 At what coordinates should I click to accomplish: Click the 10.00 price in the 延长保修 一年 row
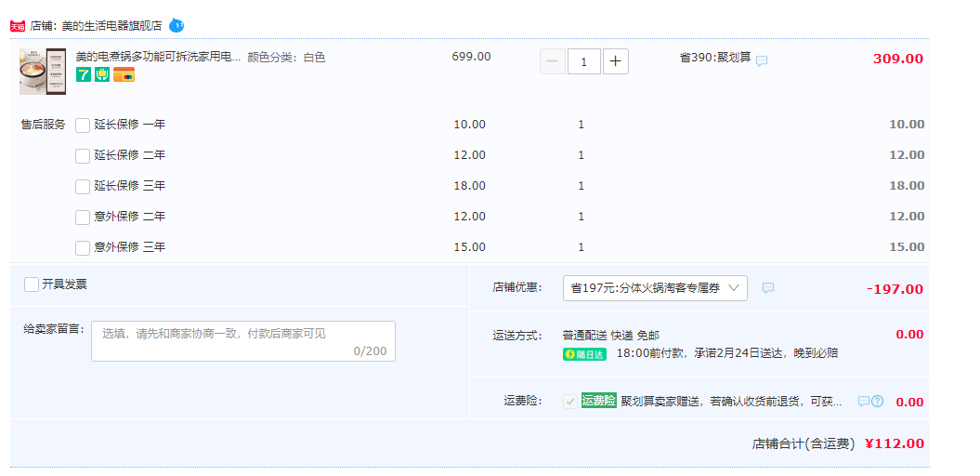[469, 125]
